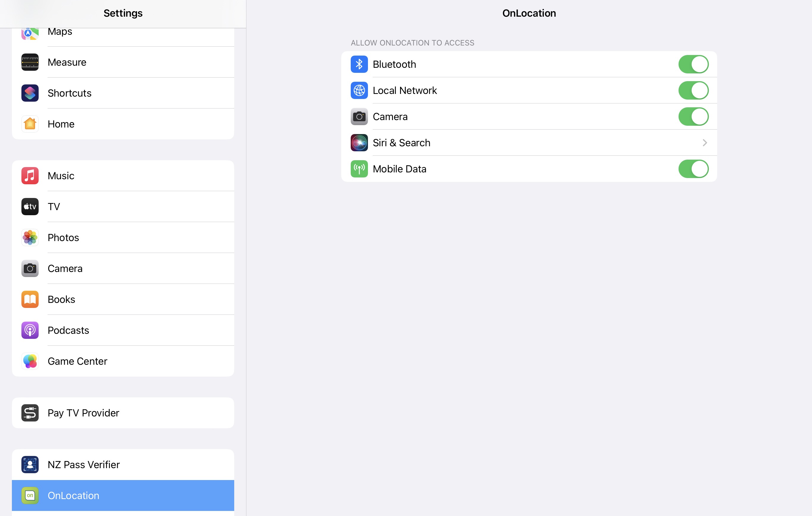Tap the Music app icon
Screen dimensions: 812x516
tap(30, 176)
